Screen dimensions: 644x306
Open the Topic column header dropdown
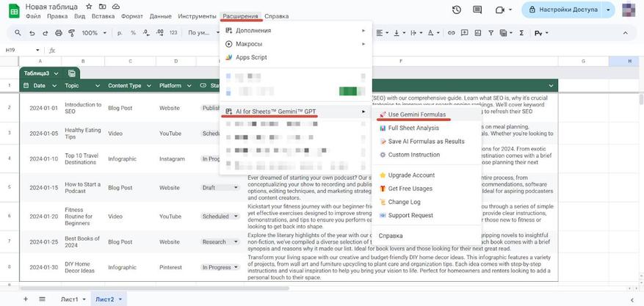[x=98, y=86]
